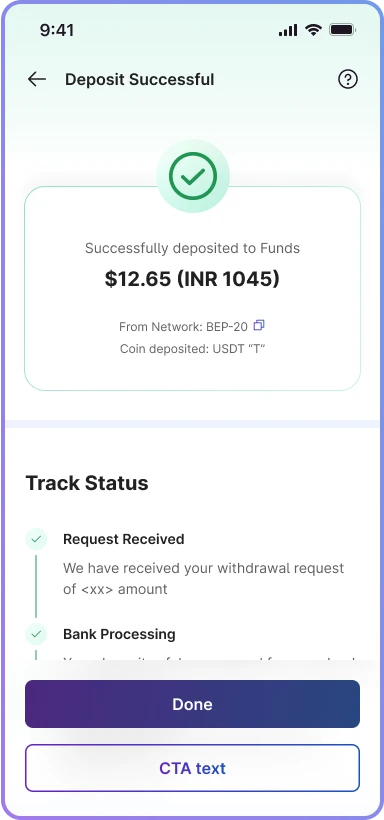Click the Successfully deposited to Funds label

193,248
